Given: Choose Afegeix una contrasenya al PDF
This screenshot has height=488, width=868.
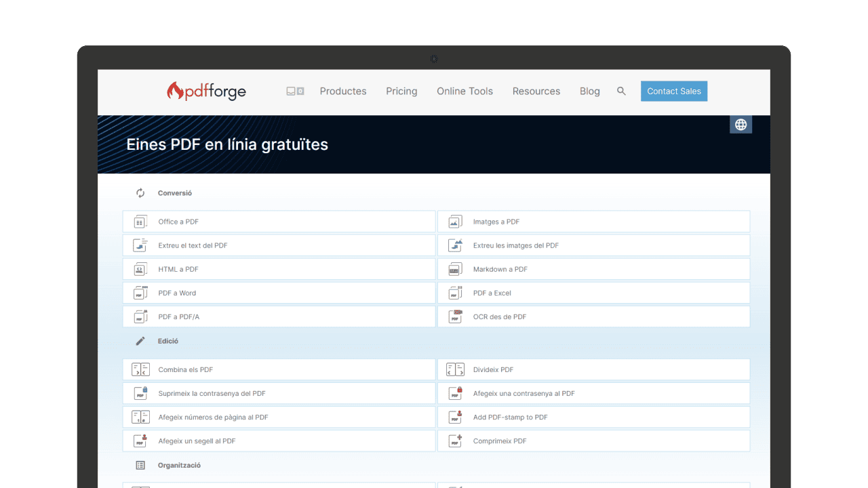Looking at the screenshot, I should coord(524,394).
